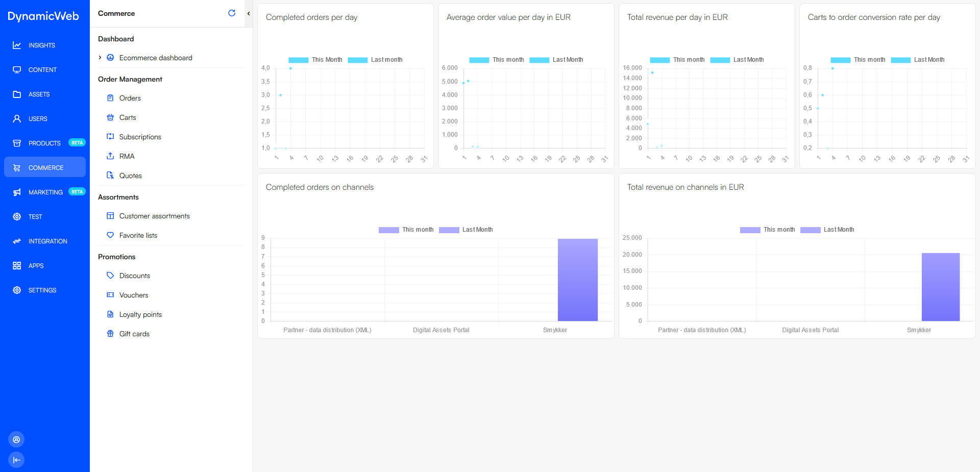Click the Discounts tag icon
The width and height of the screenshot is (980, 472).
[x=110, y=276]
